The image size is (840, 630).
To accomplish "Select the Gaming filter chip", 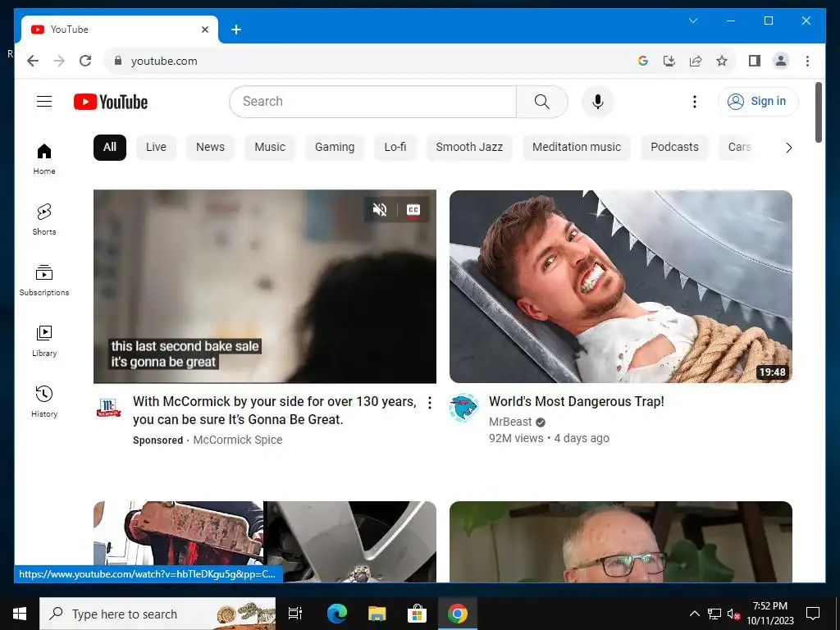I will tap(335, 148).
